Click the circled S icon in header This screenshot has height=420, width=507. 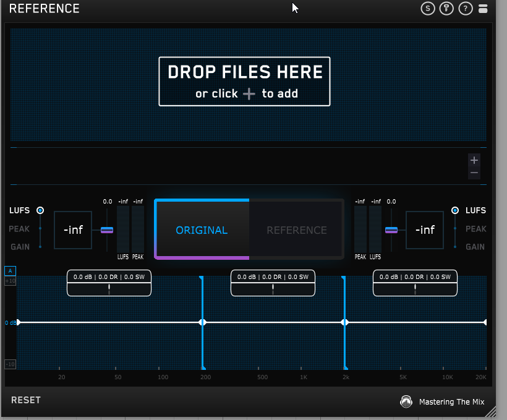427,9
